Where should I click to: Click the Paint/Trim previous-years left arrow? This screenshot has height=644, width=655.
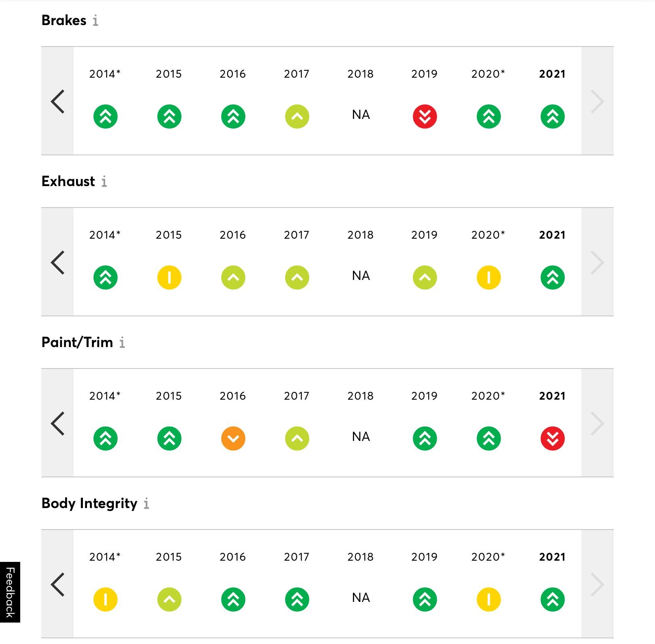tap(58, 423)
